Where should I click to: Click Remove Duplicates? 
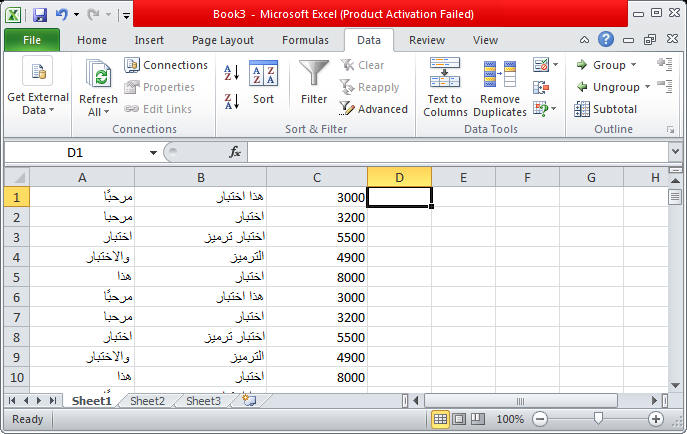point(500,87)
